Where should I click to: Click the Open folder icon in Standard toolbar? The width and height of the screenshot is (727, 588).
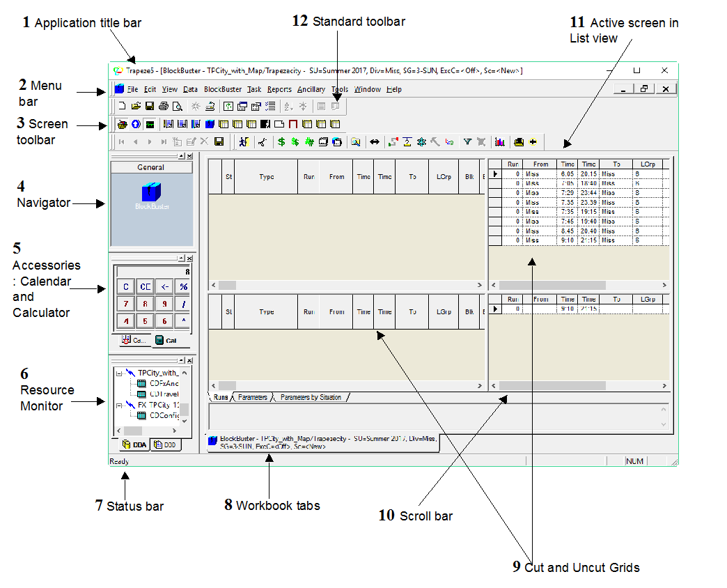point(136,107)
